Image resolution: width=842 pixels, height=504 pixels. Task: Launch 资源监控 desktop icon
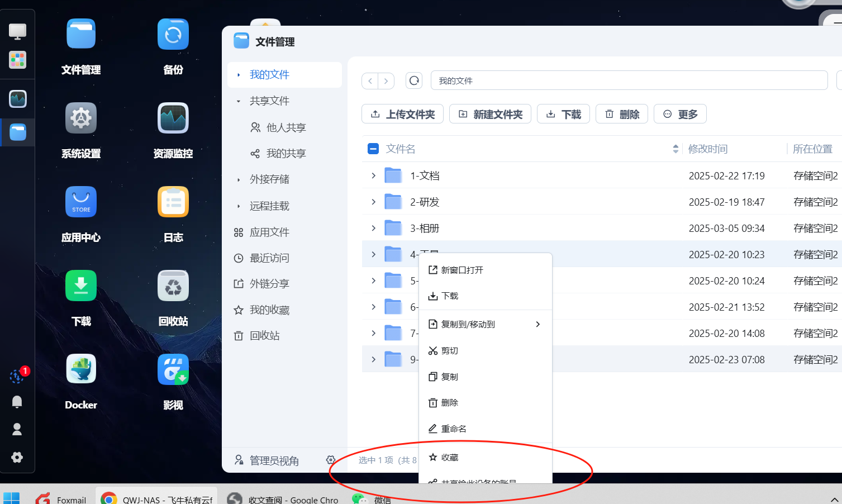coord(173,118)
